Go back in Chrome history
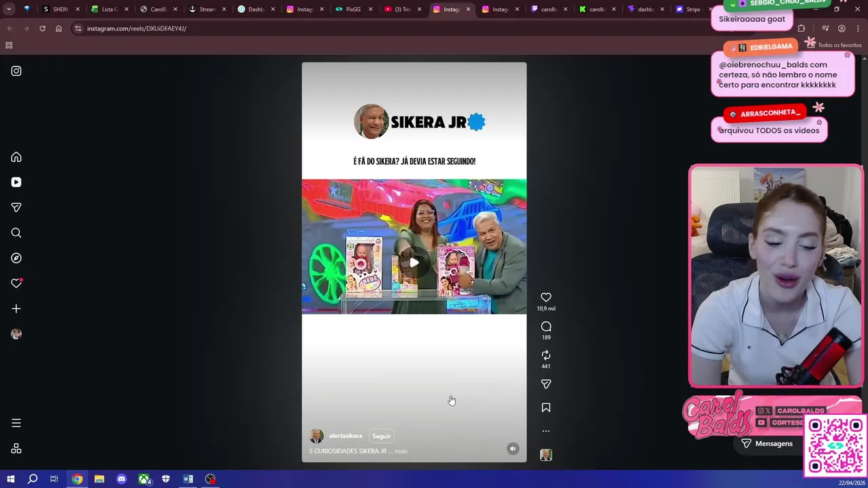The image size is (868, 488). point(9,28)
